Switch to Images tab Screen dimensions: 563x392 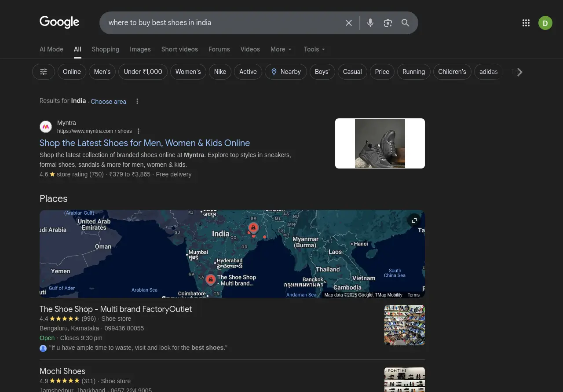[x=140, y=49]
